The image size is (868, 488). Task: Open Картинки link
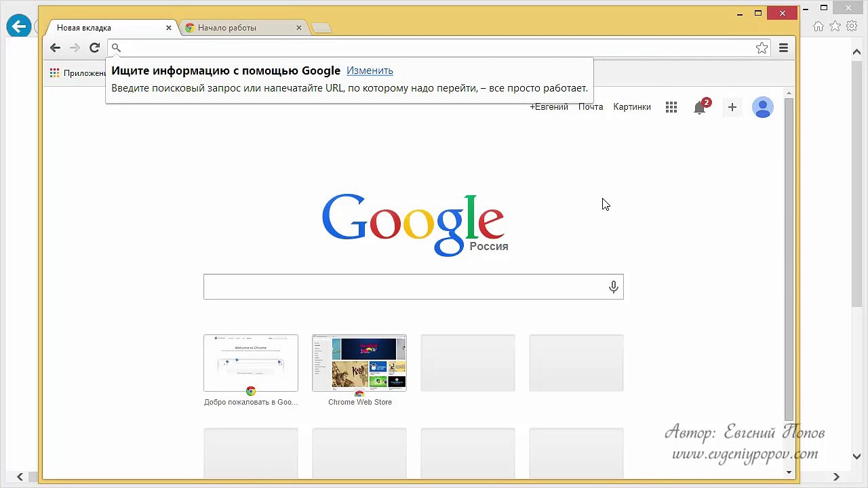(632, 107)
